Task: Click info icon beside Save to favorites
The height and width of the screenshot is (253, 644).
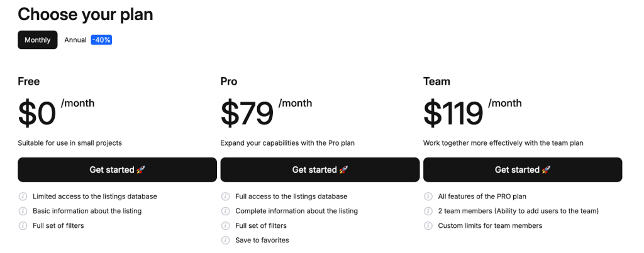Action: coord(225,240)
